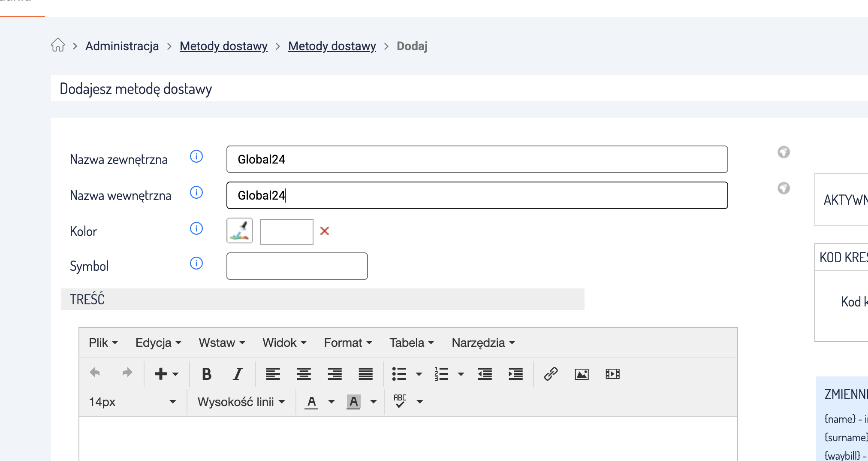Open the color picker palette icon
This screenshot has height=461, width=868.
(x=239, y=231)
